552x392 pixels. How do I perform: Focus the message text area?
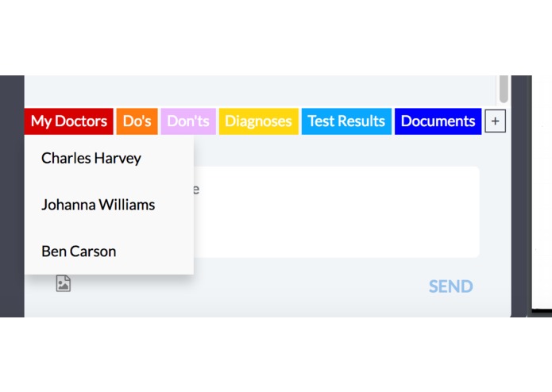tap(336, 212)
